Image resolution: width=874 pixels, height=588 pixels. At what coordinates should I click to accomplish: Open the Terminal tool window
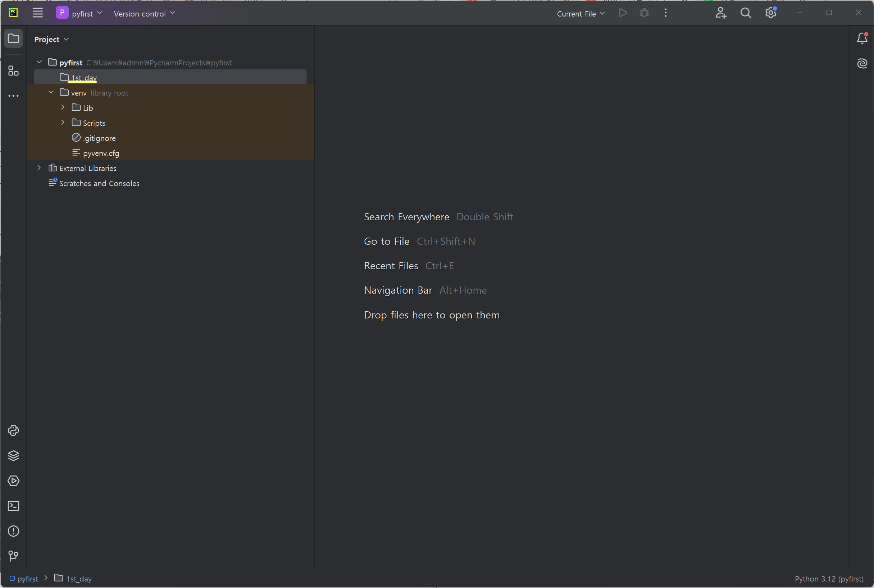click(x=14, y=506)
